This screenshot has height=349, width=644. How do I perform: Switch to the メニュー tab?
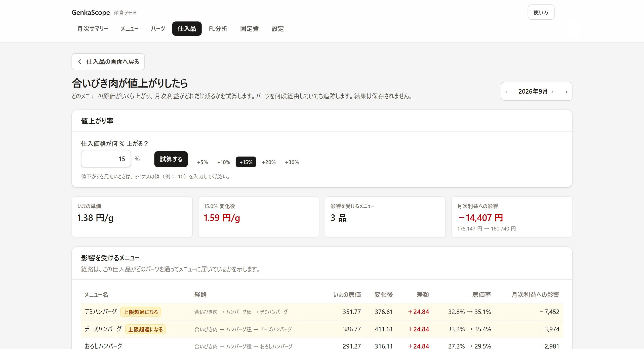[130, 29]
